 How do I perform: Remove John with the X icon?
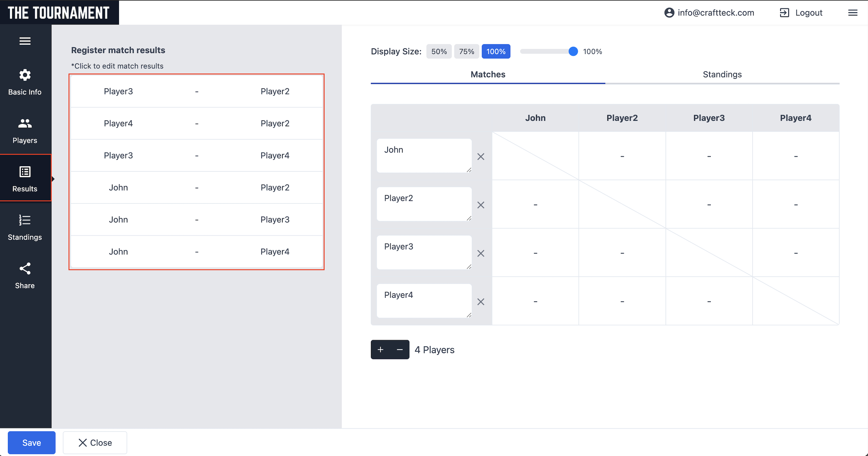click(x=480, y=156)
